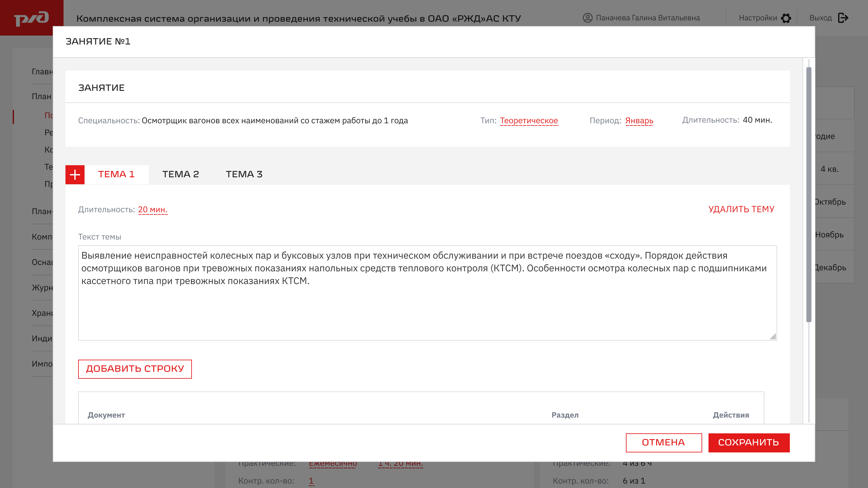The image size is (868, 488).
Task: Click the УДАЛИТЬ ТЕМУ link
Action: pos(741,209)
